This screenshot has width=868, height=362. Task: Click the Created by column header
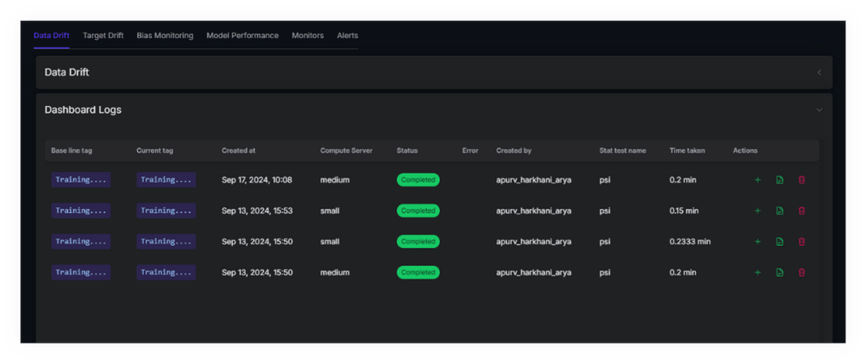coord(514,150)
